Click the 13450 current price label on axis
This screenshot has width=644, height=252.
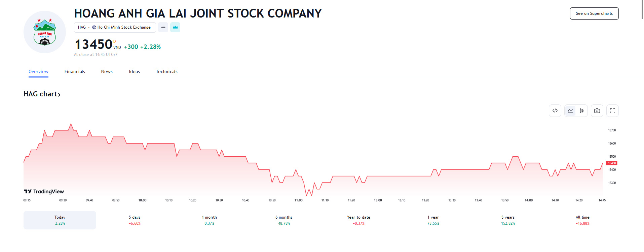click(x=611, y=163)
